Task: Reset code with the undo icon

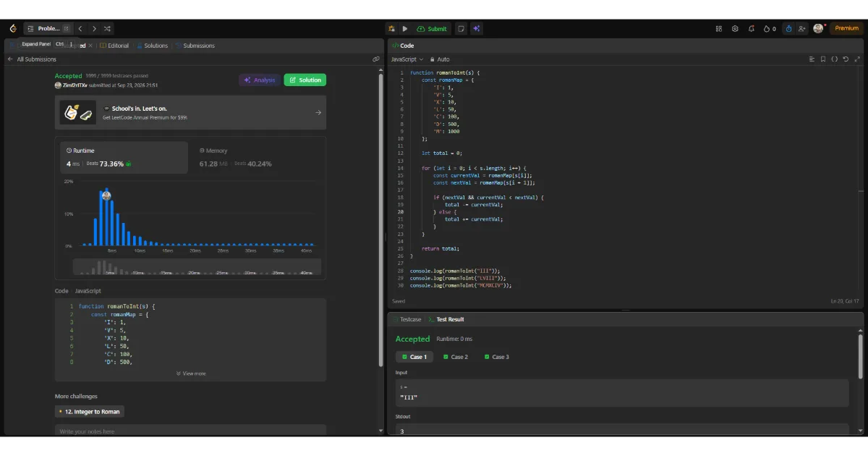Action: pos(846,59)
